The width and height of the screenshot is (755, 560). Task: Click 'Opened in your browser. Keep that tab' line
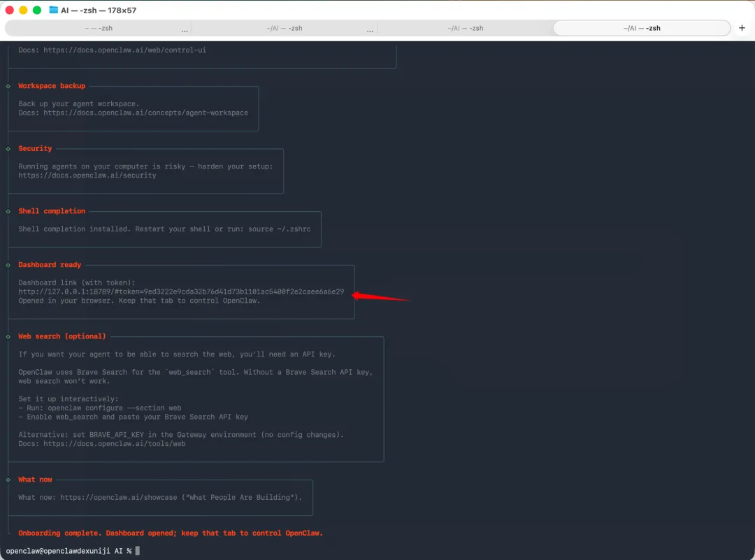point(139,301)
